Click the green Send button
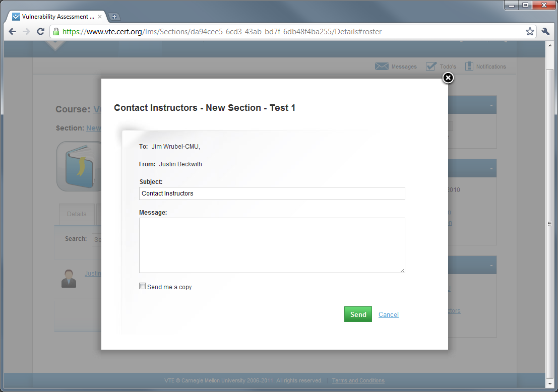 click(x=358, y=314)
